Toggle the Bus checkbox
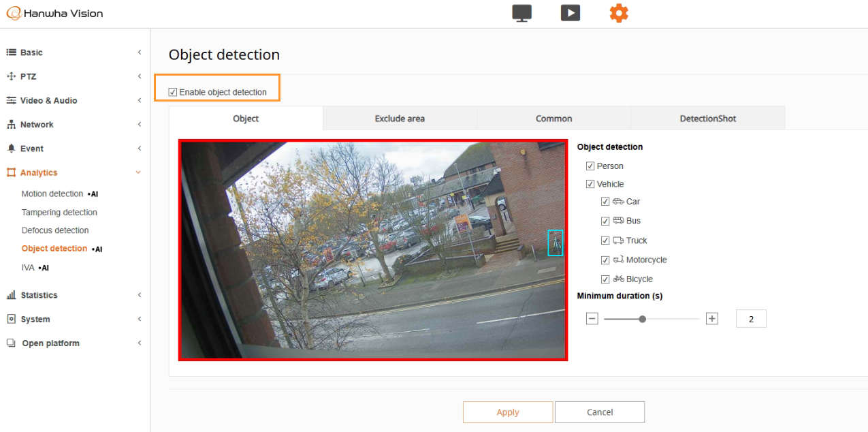This screenshot has height=432, width=868. coord(605,221)
